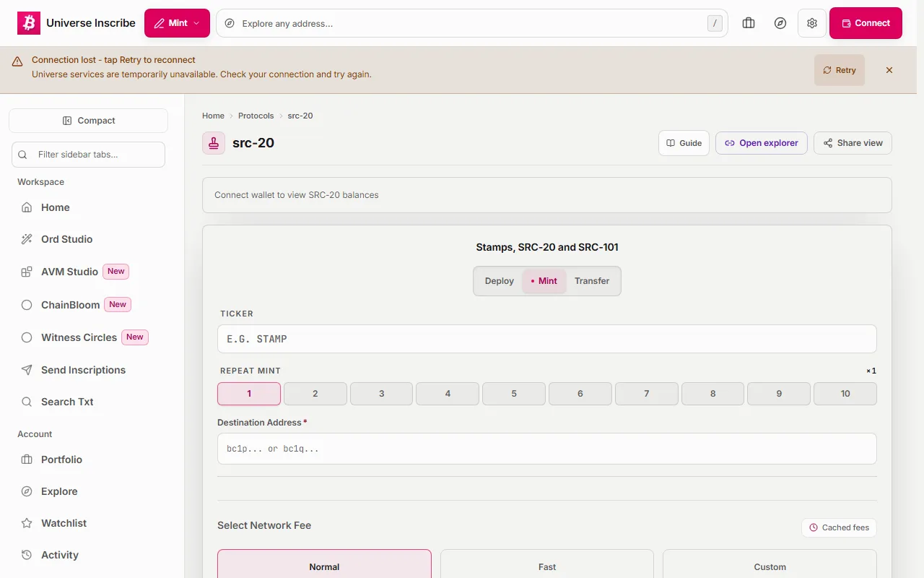
Task: Select repeat mint 5
Action: (514, 394)
